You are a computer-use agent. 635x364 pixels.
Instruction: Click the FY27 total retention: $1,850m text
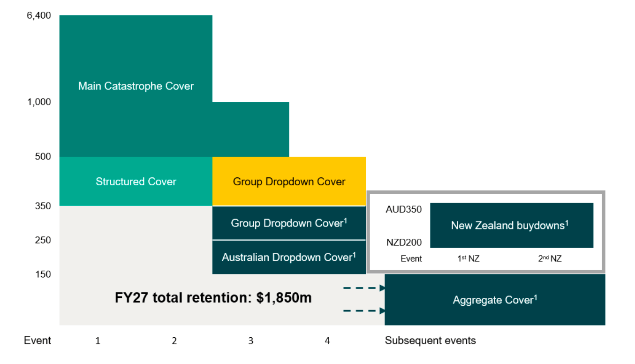point(213,298)
